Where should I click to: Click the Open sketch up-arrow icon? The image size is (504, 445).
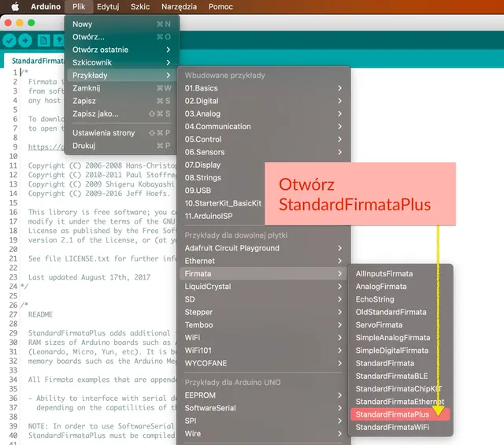coord(58,40)
